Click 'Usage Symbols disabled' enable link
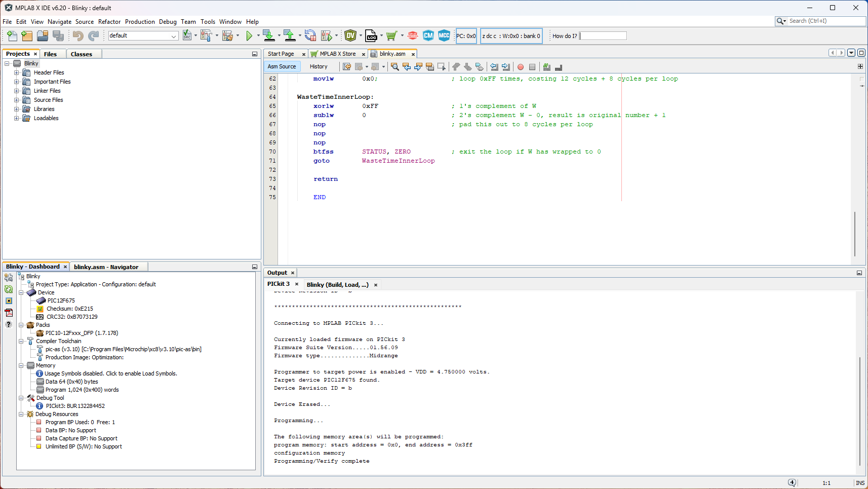The height and width of the screenshot is (489, 868). click(111, 373)
